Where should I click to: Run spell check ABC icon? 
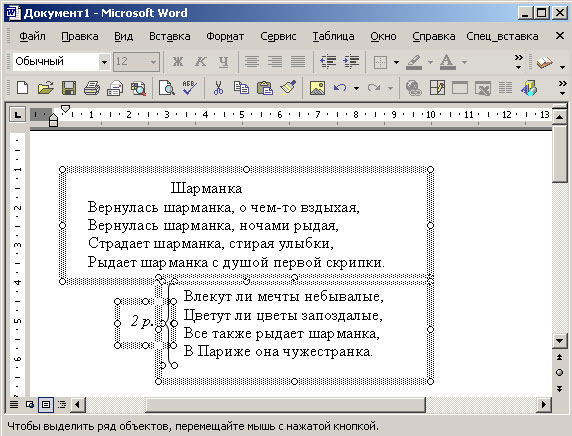[190, 88]
